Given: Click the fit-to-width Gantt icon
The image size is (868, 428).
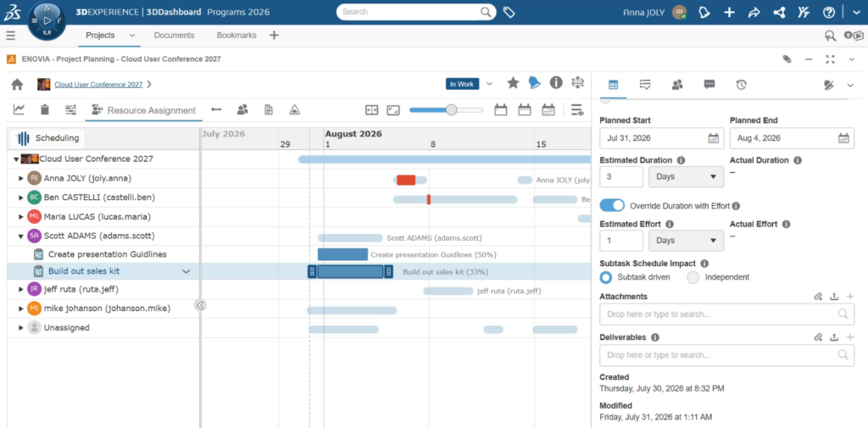Looking at the screenshot, I should [371, 110].
